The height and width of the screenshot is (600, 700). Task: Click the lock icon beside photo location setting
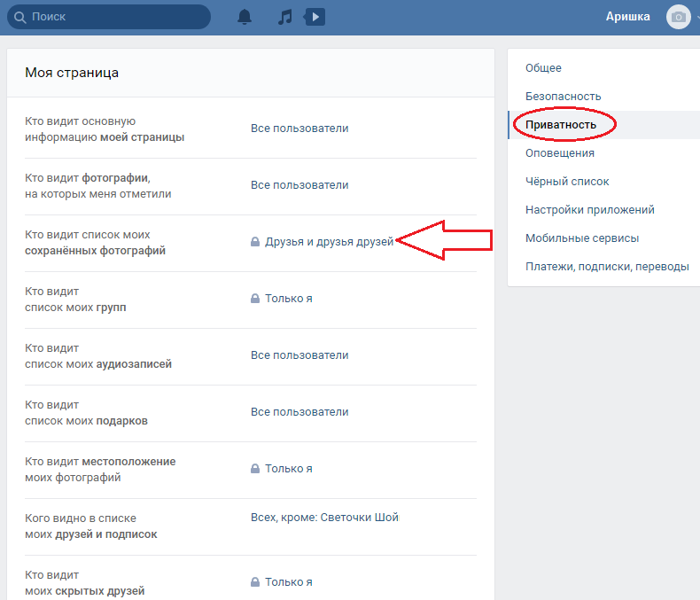click(255, 468)
